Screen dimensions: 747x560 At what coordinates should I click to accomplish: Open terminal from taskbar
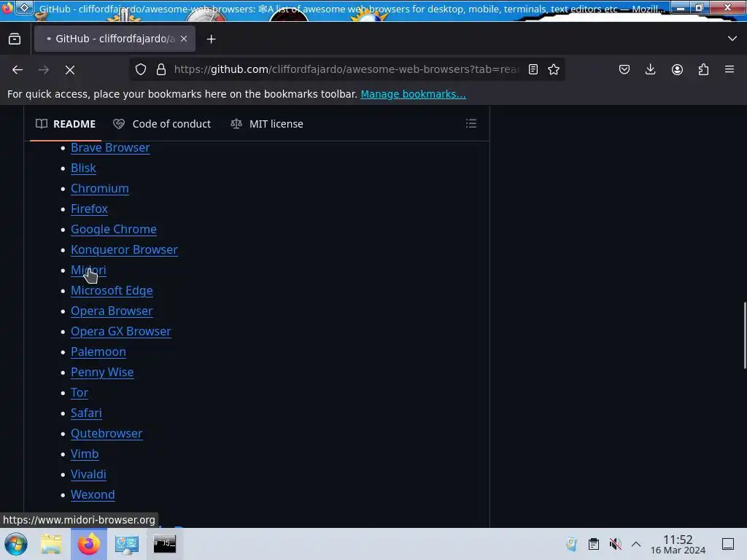(164, 544)
